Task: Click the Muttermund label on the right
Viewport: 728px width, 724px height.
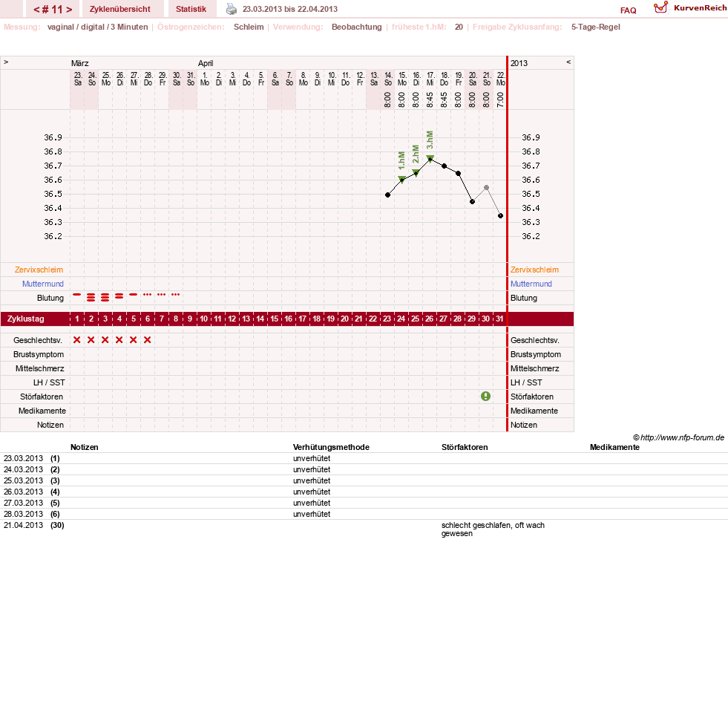Action: point(531,284)
